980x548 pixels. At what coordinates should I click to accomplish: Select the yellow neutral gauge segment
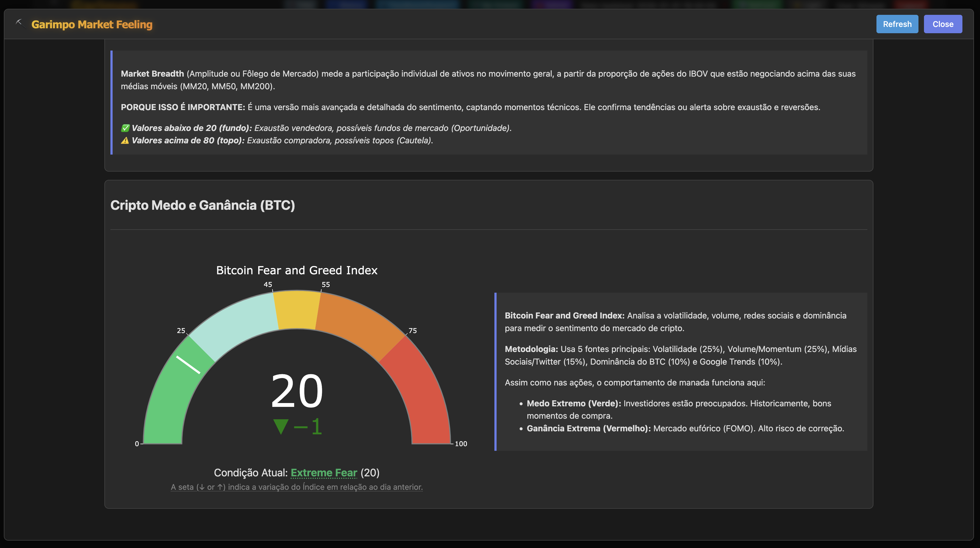(297, 310)
